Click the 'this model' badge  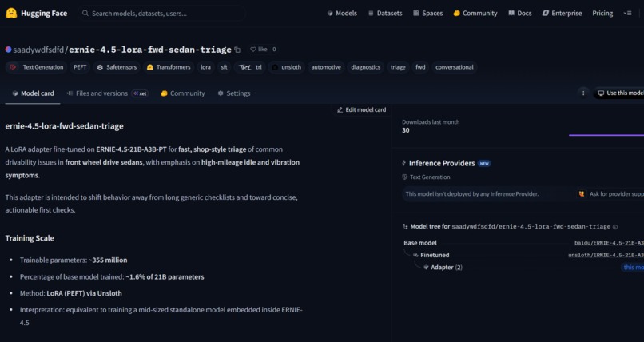tap(633, 267)
